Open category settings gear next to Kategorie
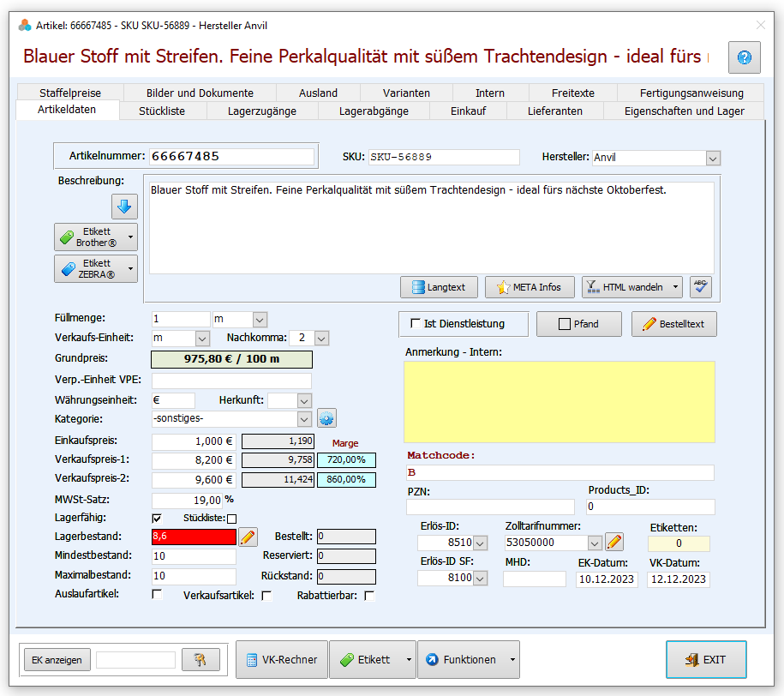 click(326, 418)
